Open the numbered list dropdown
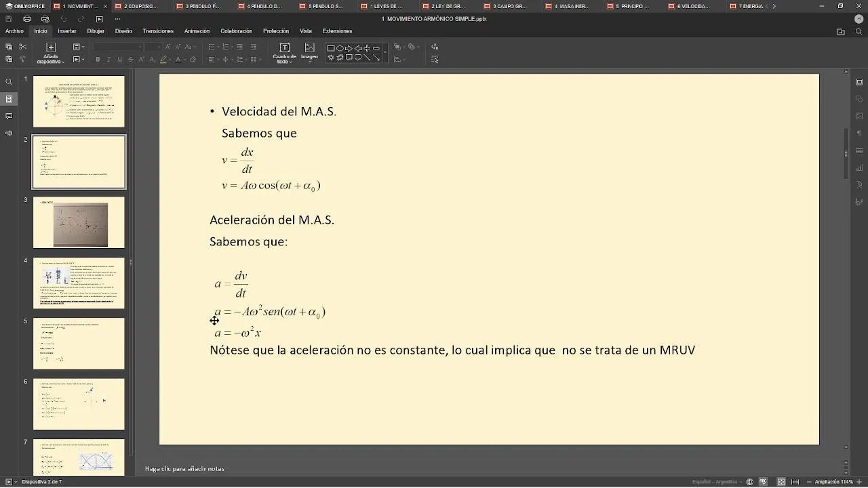This screenshot has height=488, width=868. (x=227, y=47)
